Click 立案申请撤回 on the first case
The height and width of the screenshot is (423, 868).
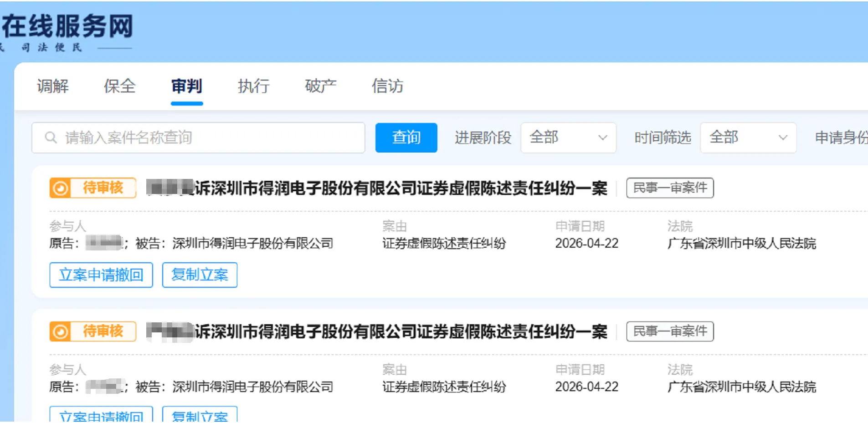pos(101,275)
